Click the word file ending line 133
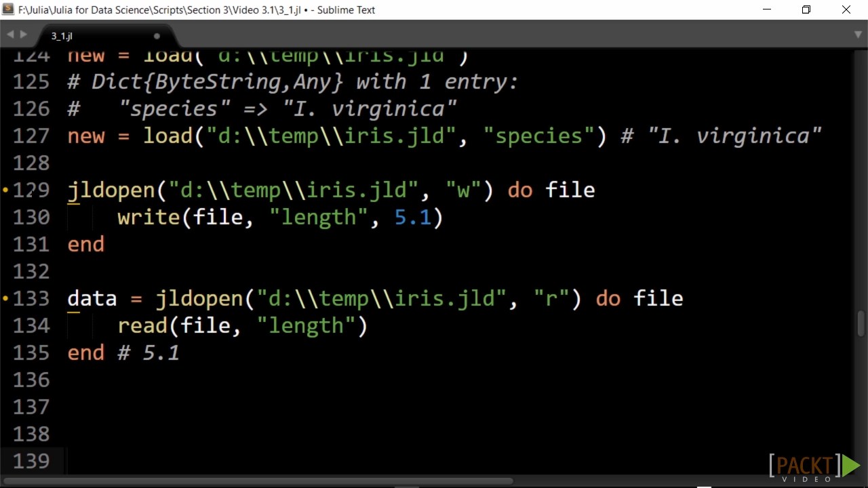 [658, 299]
